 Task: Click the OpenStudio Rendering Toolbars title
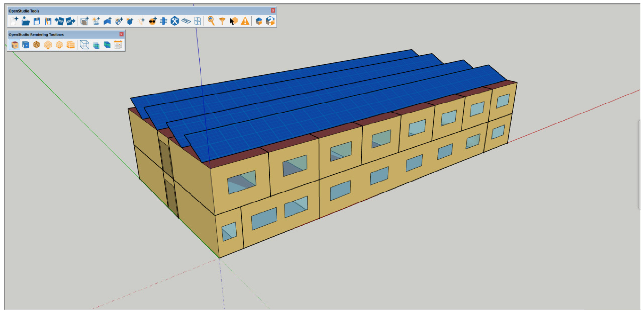pyautogui.click(x=36, y=34)
